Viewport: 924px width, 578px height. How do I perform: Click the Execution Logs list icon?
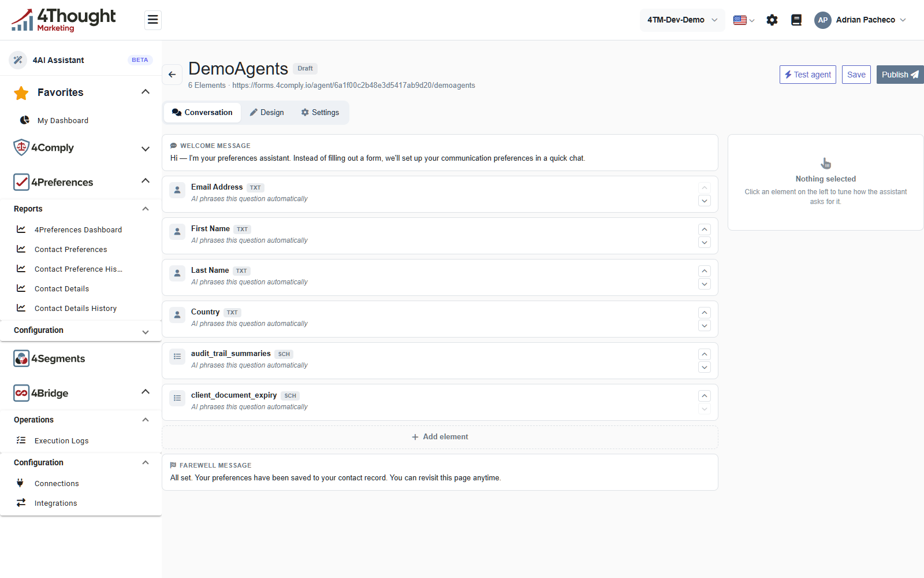click(21, 440)
